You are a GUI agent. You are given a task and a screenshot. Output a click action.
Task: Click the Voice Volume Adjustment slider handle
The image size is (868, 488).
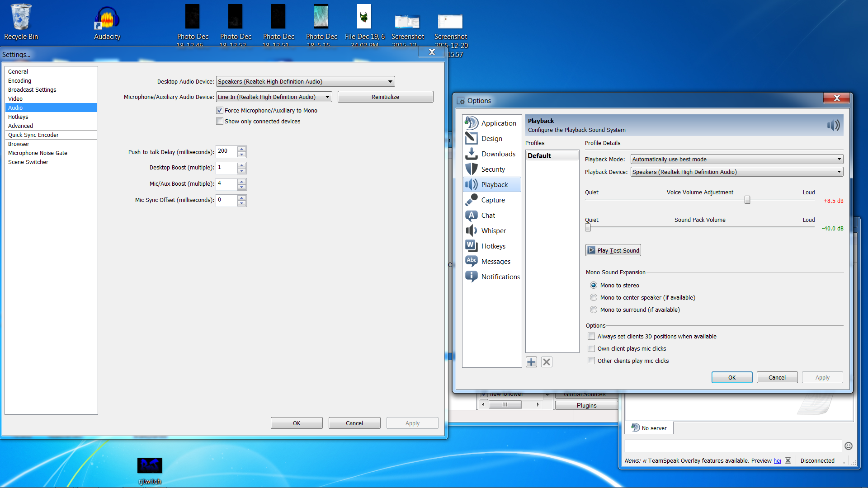(747, 200)
